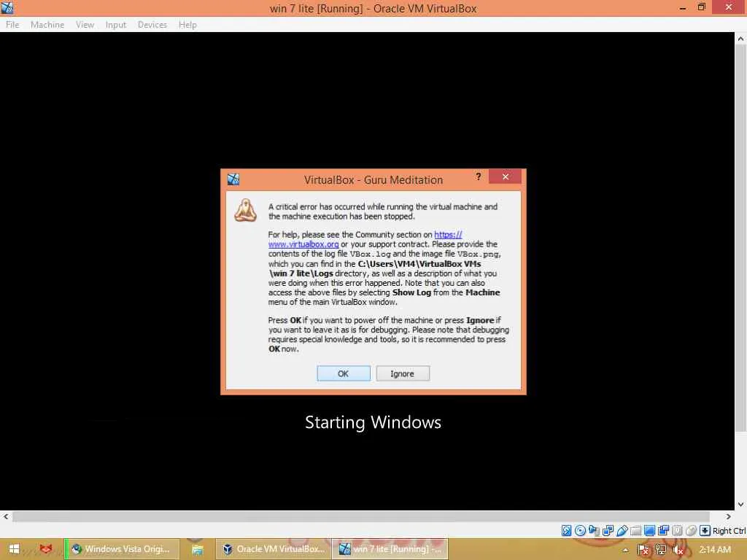This screenshot has height=560, width=747.
Task: Open the File menu
Action: click(12, 25)
